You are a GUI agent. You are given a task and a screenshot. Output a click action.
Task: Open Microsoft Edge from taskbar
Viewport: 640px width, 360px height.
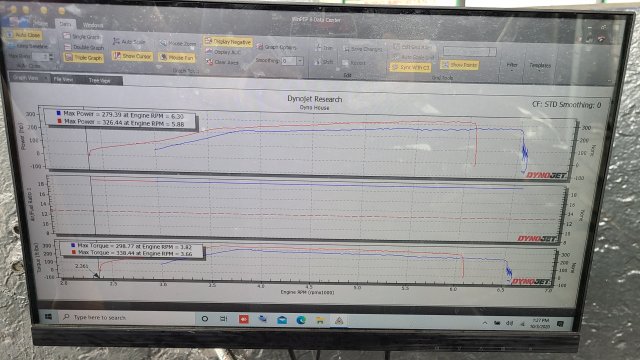coord(301,320)
